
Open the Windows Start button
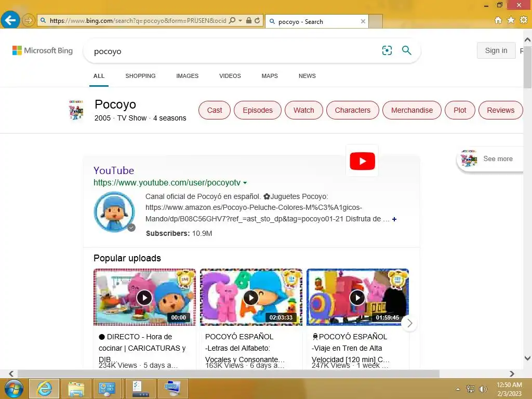point(14,389)
